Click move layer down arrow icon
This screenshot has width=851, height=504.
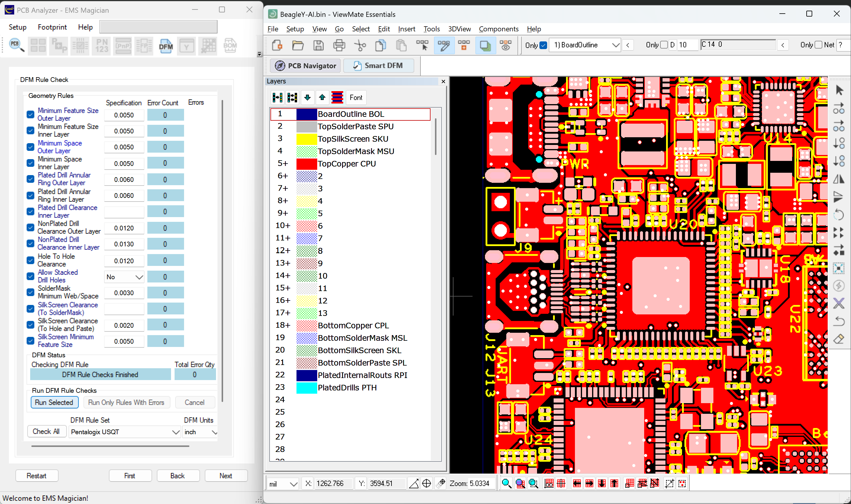(x=307, y=98)
